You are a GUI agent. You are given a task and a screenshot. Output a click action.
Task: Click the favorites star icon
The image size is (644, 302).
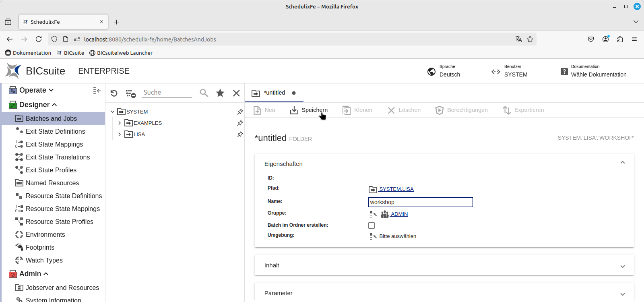220,93
